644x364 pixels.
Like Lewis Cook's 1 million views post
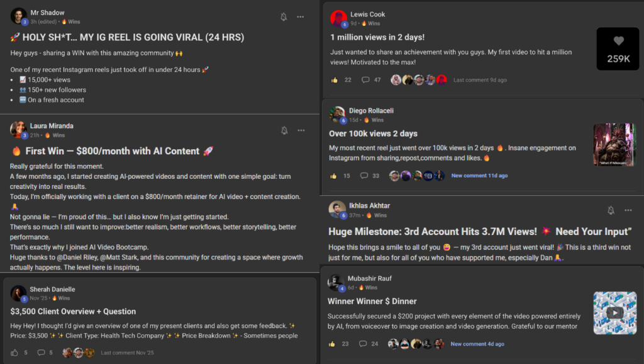pyautogui.click(x=335, y=80)
